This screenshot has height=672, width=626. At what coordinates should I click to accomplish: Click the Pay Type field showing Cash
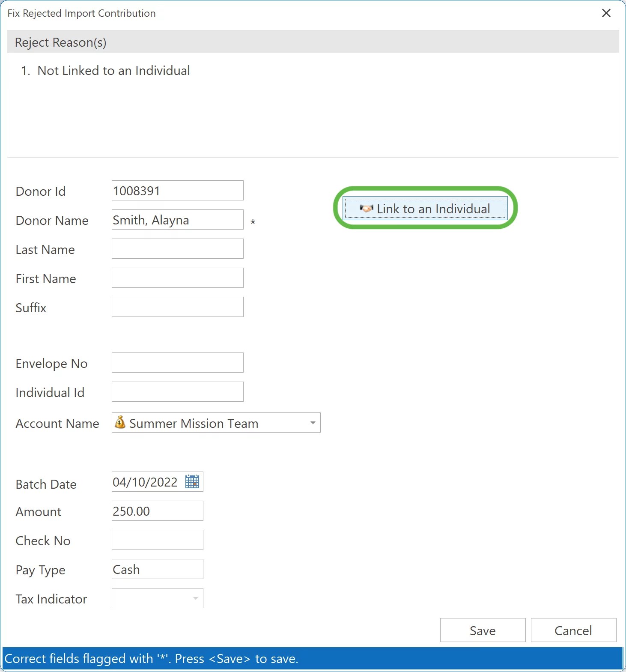(x=157, y=569)
